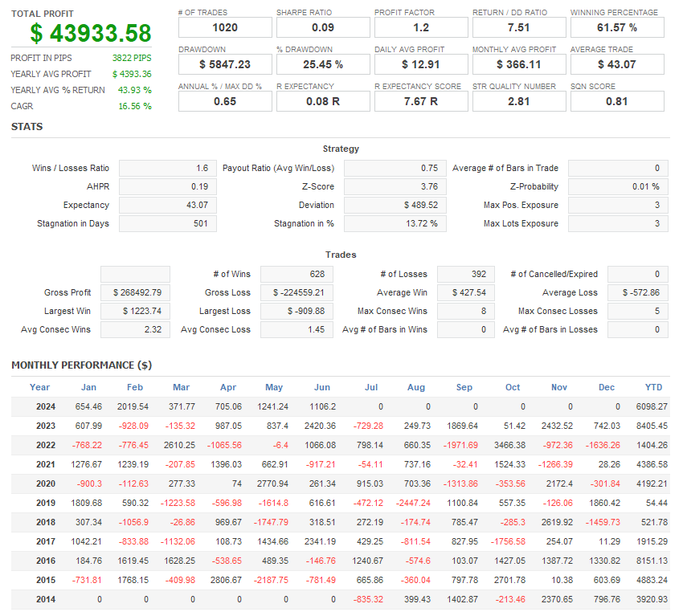The height and width of the screenshot is (616, 687).
Task: Click the # of Losses field 392
Action: (x=466, y=274)
